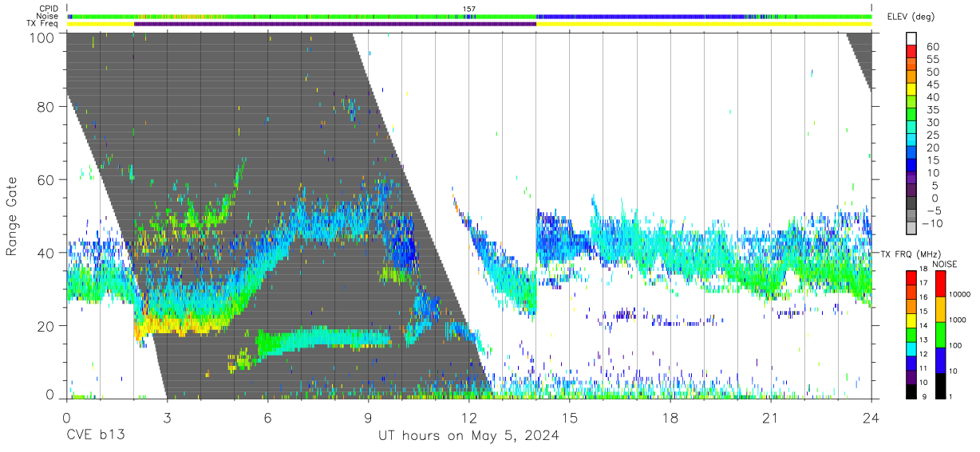Click the green segment of NOISE colorbar

tap(939, 335)
